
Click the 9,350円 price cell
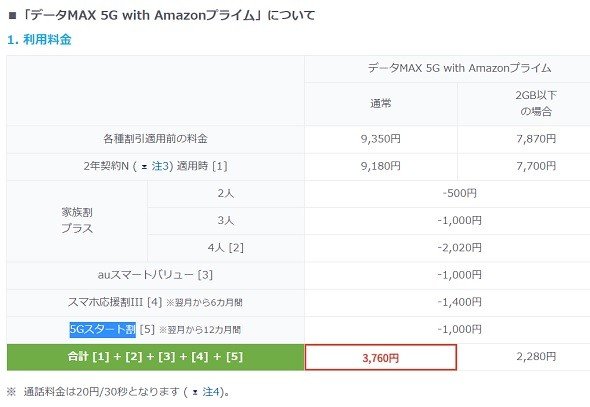(380, 139)
